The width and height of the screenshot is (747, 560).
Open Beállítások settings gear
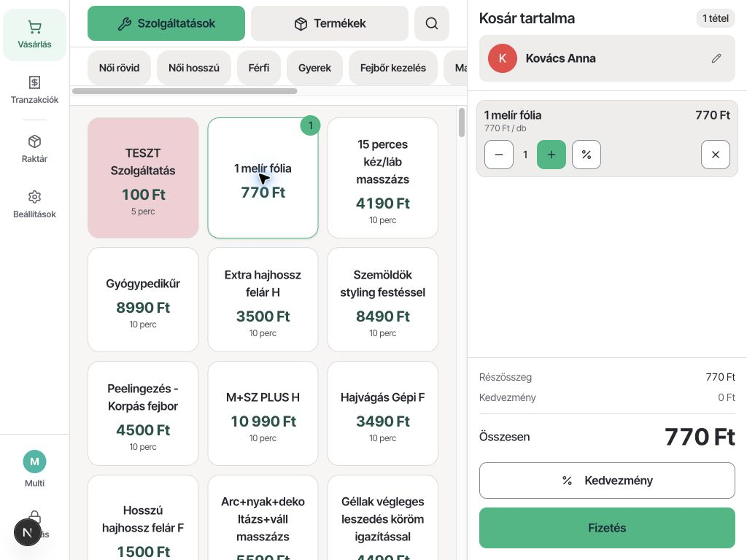point(34,204)
